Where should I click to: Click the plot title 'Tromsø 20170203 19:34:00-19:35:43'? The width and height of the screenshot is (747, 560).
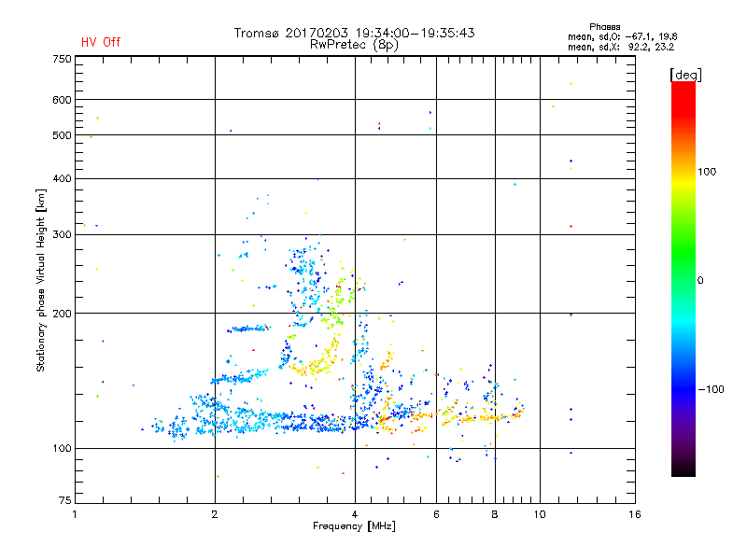(354, 33)
